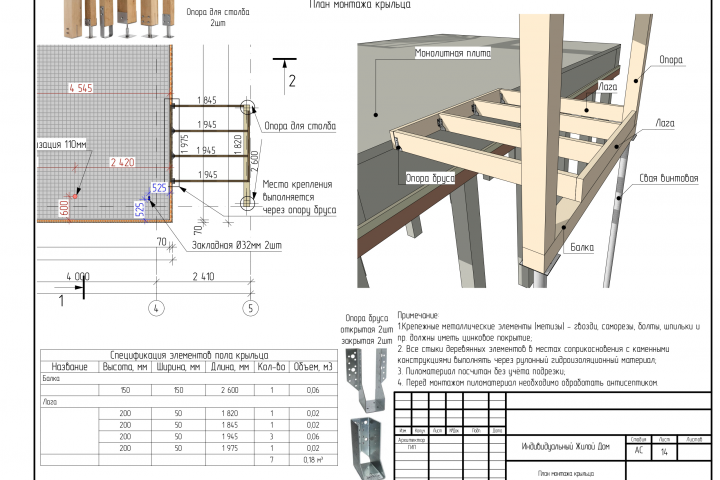720x480 pixels.
Task: Click grid axis bubble 5
Action: pyautogui.click(x=250, y=308)
